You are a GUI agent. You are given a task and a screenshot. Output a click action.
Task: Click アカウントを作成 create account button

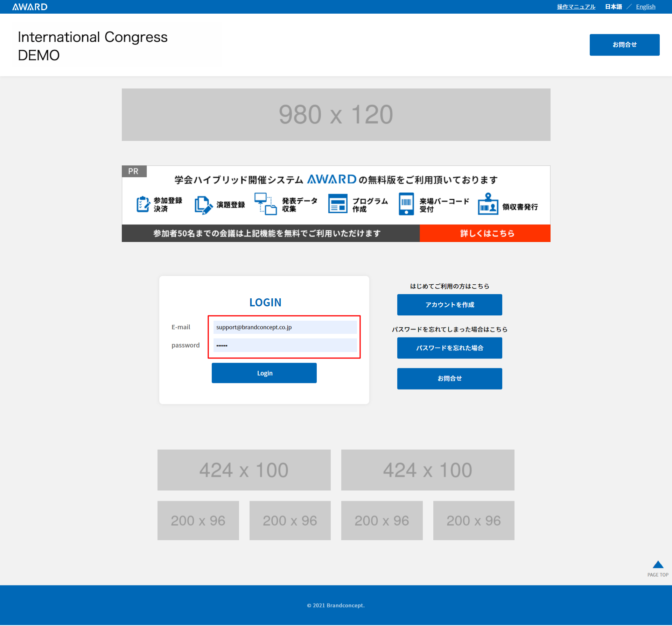pos(449,305)
